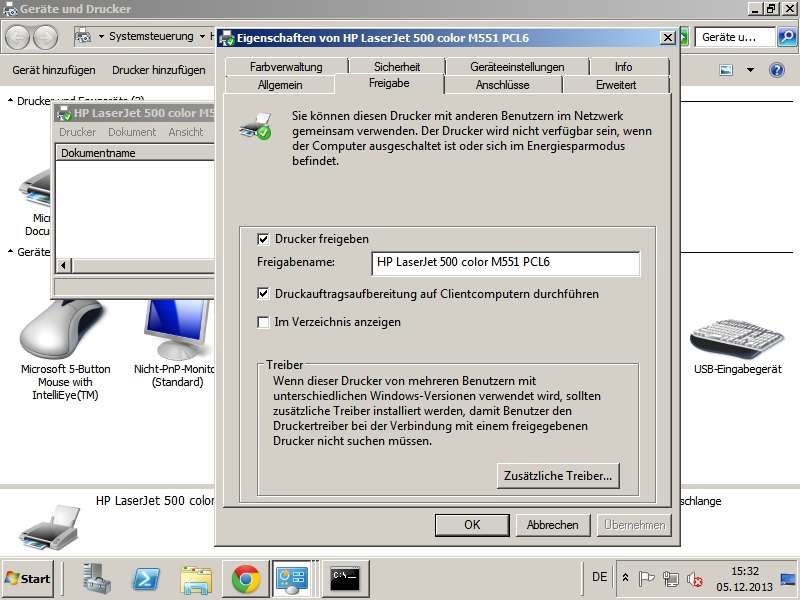Screen dimensions: 800x600
Task: Check Im Verzeichnis anzeigen
Action: 263,322
